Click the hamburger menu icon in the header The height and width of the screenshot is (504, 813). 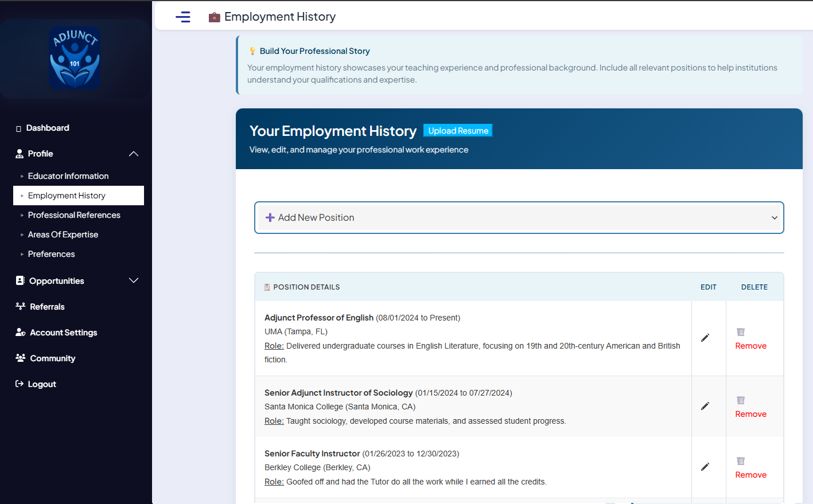coord(182,17)
